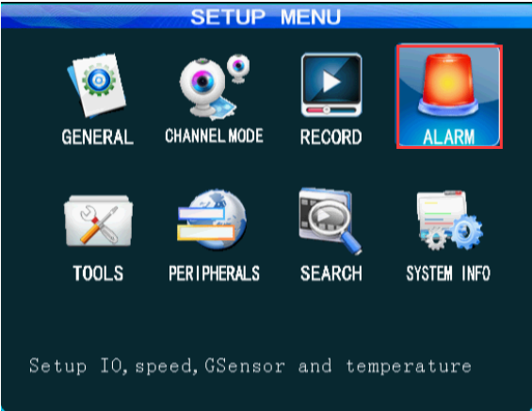Click the SEARCH label
The width and height of the screenshot is (532, 411).
pyautogui.click(x=330, y=273)
